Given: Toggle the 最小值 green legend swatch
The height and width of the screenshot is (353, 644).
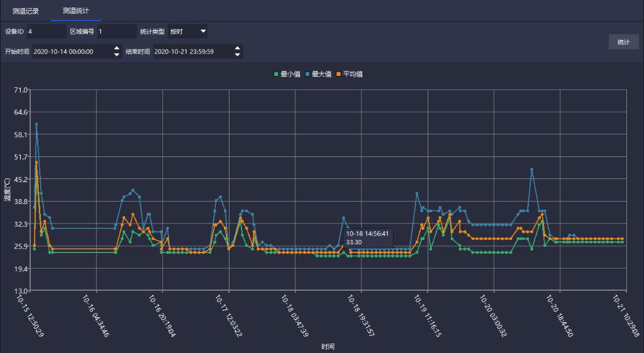Looking at the screenshot, I should (x=276, y=74).
